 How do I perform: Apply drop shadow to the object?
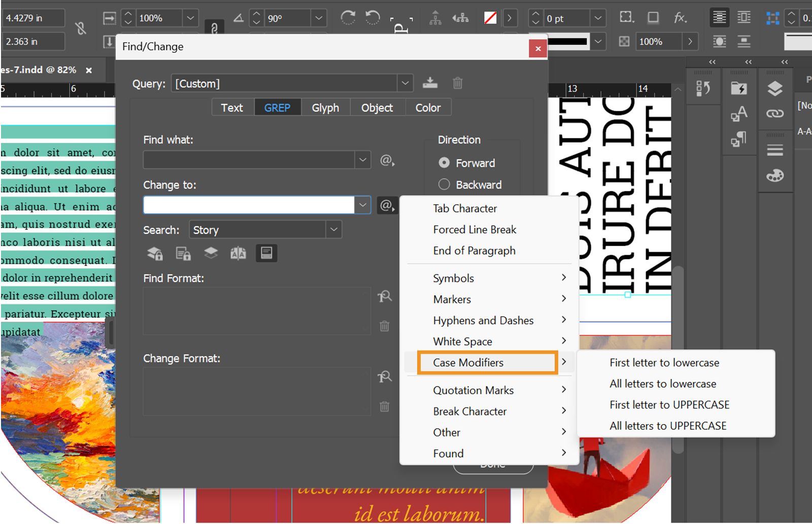point(653,18)
